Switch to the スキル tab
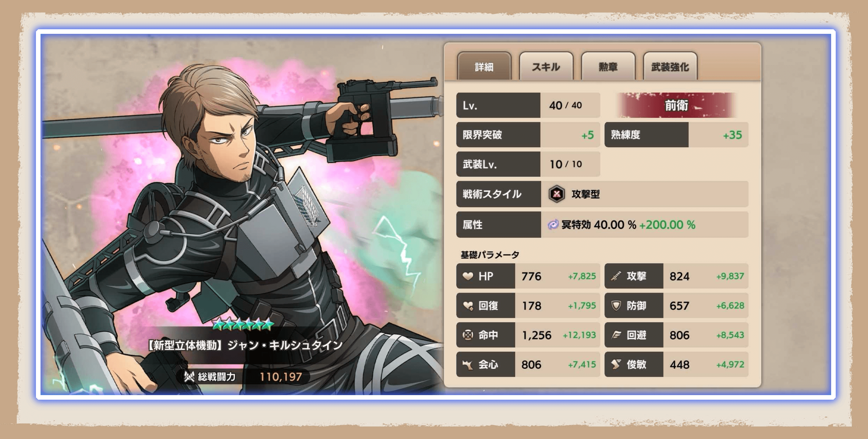 546,66
